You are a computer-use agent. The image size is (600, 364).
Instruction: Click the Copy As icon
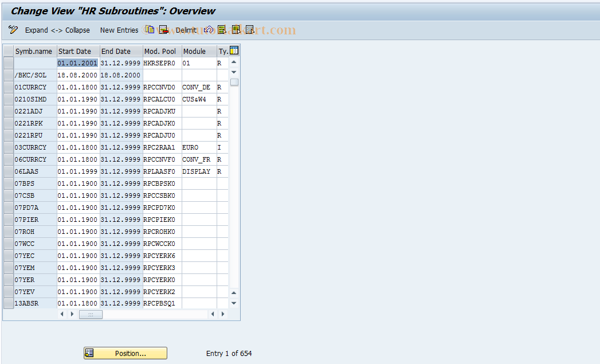click(150, 29)
